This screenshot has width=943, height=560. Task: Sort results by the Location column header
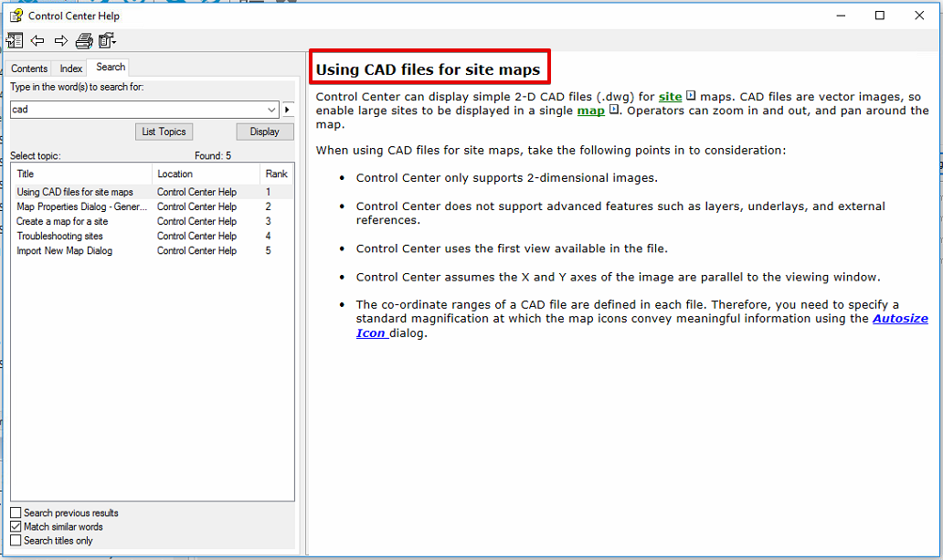207,174
